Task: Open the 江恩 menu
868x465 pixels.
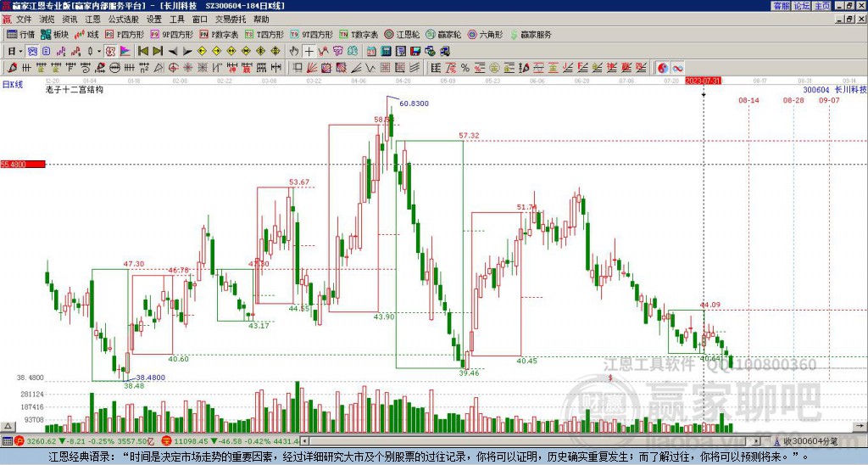Action: click(93, 20)
